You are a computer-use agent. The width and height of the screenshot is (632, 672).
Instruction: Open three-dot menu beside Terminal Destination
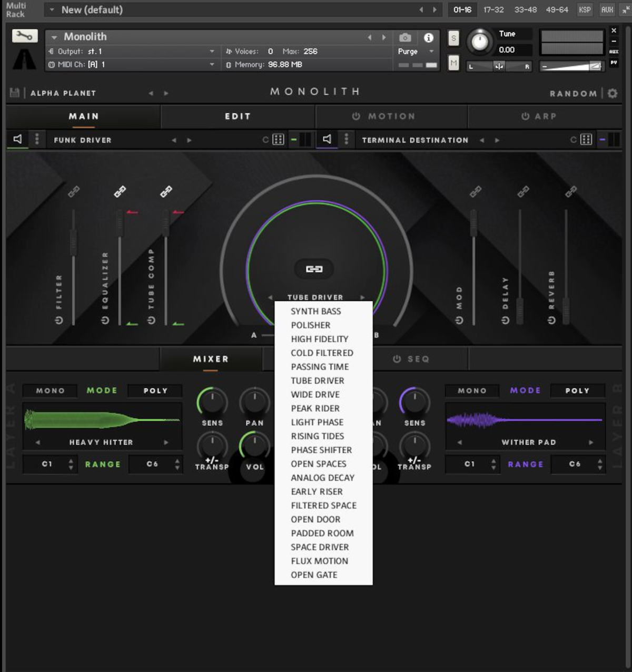(x=346, y=139)
